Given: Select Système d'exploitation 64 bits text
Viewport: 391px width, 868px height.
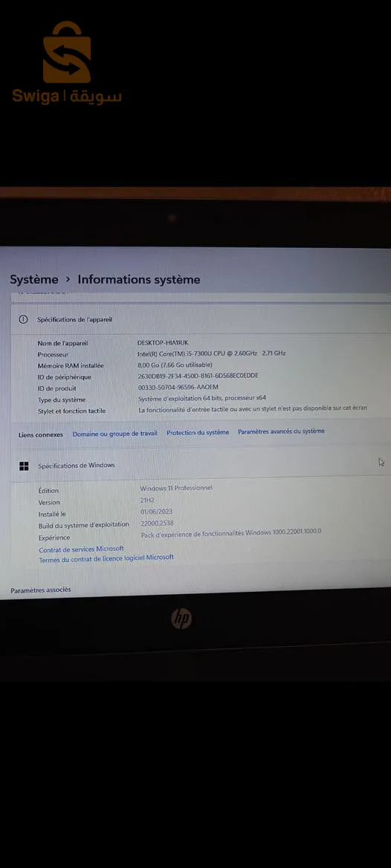Looking at the screenshot, I should pyautogui.click(x=202, y=398).
